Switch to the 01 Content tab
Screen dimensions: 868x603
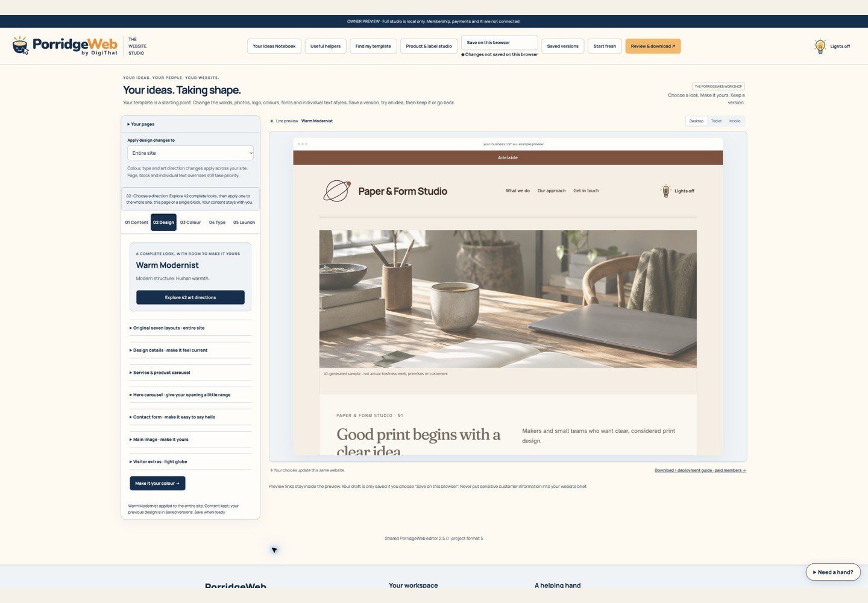click(x=137, y=223)
